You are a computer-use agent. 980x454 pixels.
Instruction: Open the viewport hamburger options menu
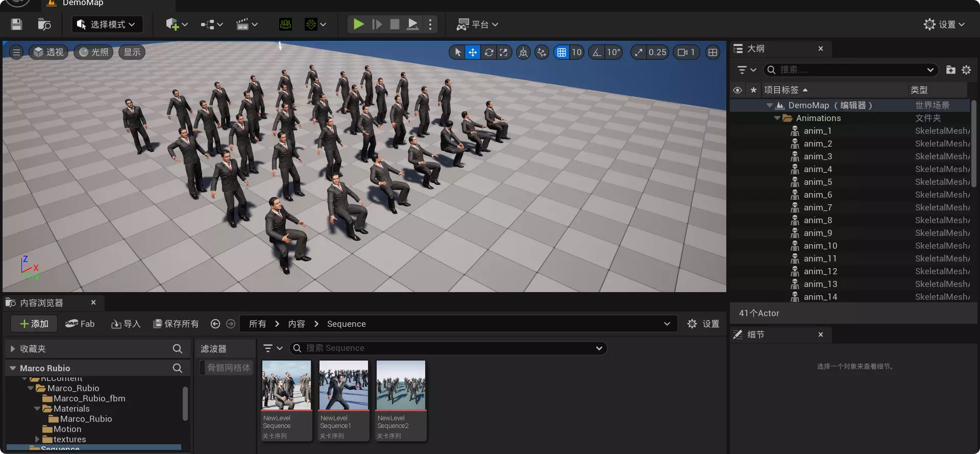tap(16, 52)
